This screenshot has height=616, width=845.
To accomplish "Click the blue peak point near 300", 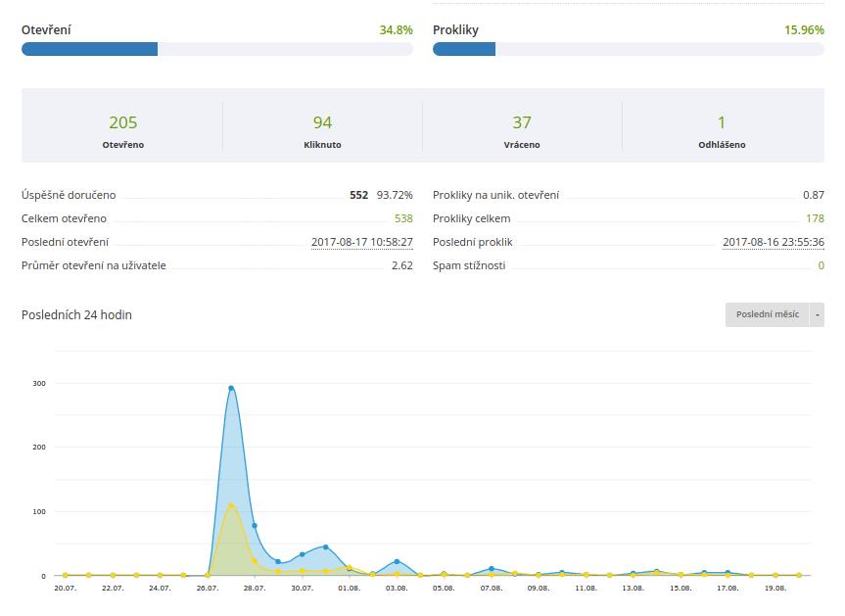I will click(x=231, y=388).
